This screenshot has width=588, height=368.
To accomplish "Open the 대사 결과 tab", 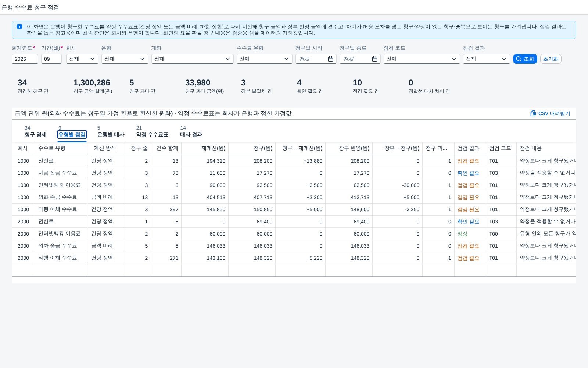I will 191,134.
